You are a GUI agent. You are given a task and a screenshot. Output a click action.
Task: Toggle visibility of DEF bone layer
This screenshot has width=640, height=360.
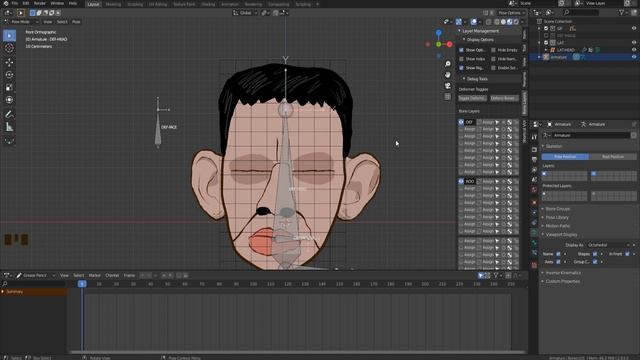(461, 122)
